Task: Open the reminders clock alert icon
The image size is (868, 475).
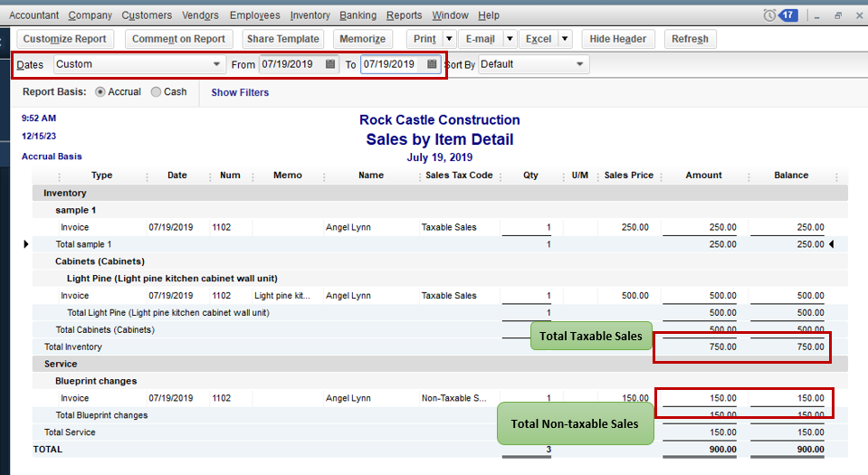Action: point(769,15)
